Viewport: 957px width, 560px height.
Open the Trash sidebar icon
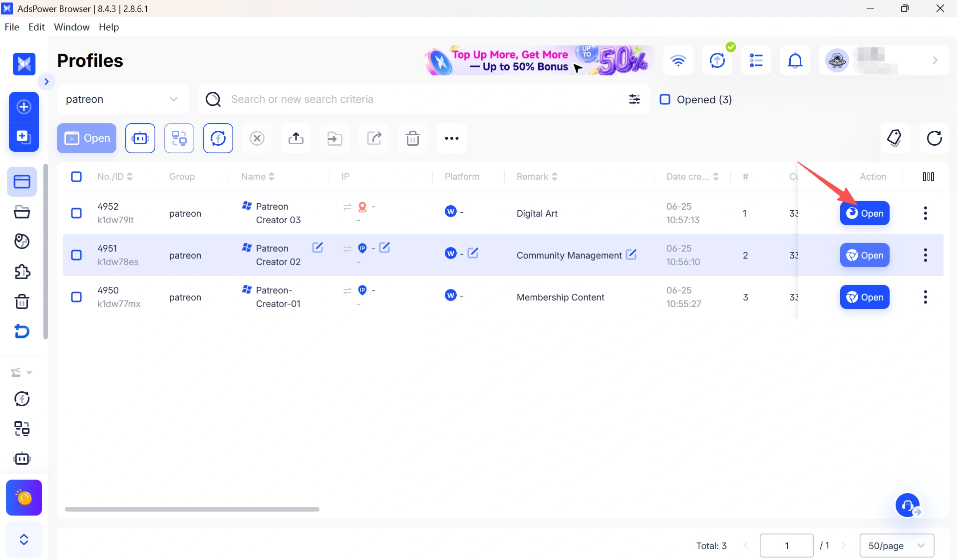22,301
